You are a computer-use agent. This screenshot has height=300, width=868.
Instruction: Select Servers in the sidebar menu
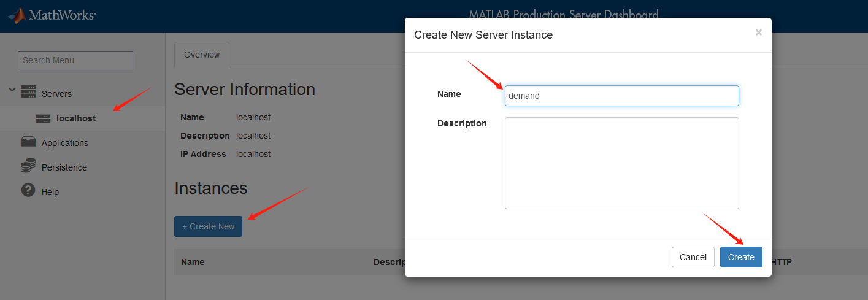tap(56, 94)
